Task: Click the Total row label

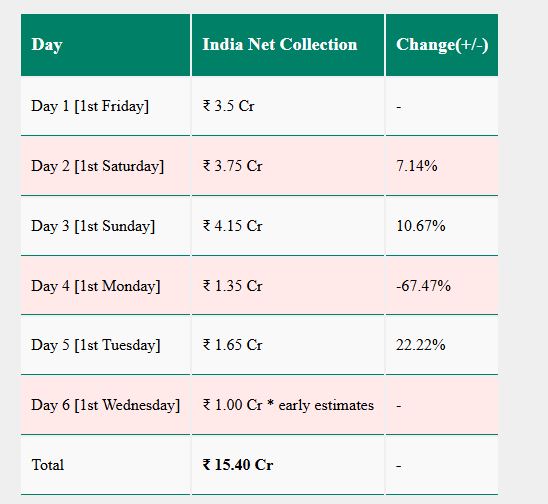Action: (48, 465)
